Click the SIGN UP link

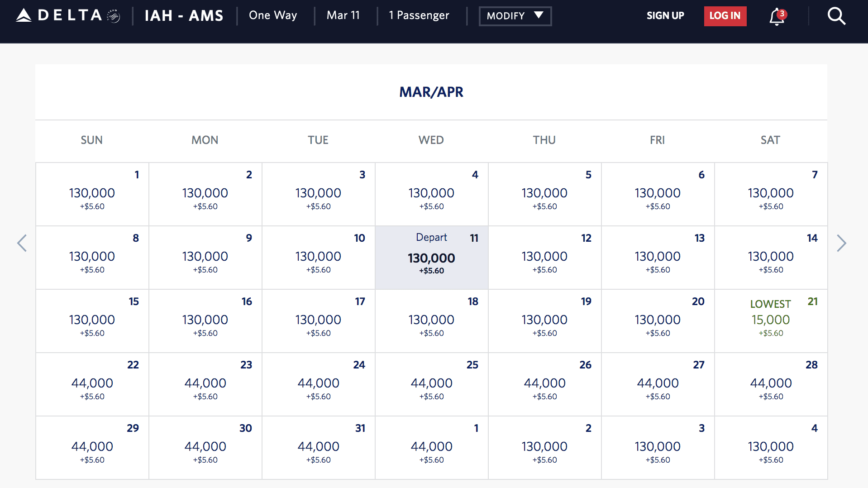click(x=665, y=16)
